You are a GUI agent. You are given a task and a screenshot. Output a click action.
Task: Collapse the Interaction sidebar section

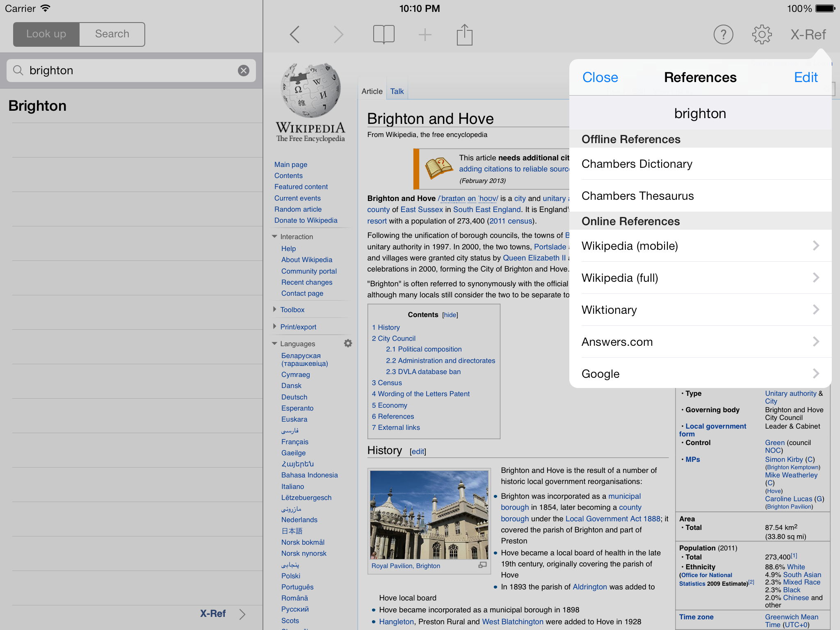click(x=275, y=237)
